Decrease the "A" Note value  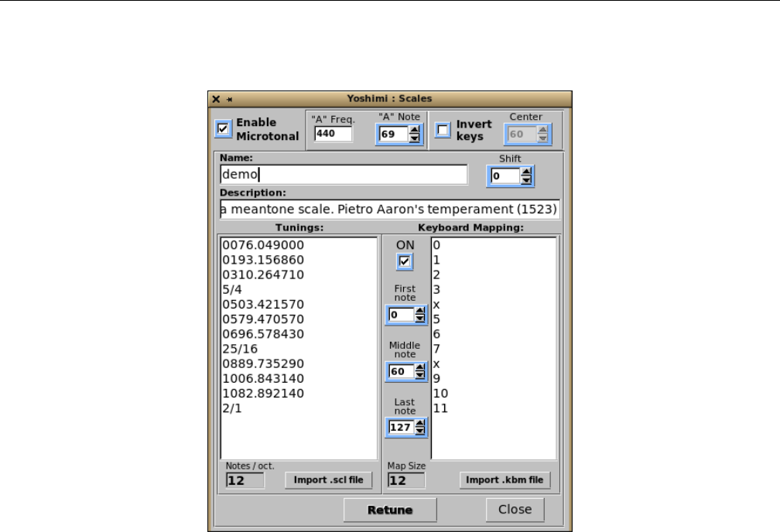click(x=415, y=138)
